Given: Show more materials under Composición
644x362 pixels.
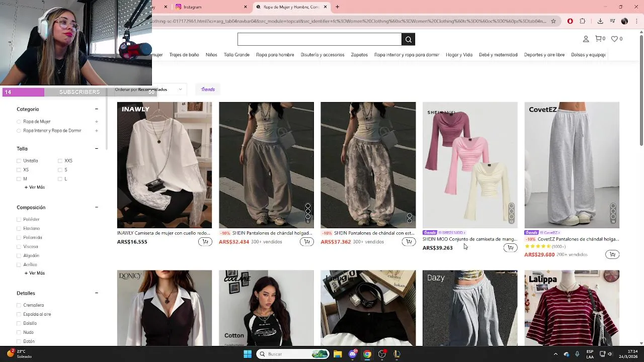Looking at the screenshot, I should pos(35,273).
